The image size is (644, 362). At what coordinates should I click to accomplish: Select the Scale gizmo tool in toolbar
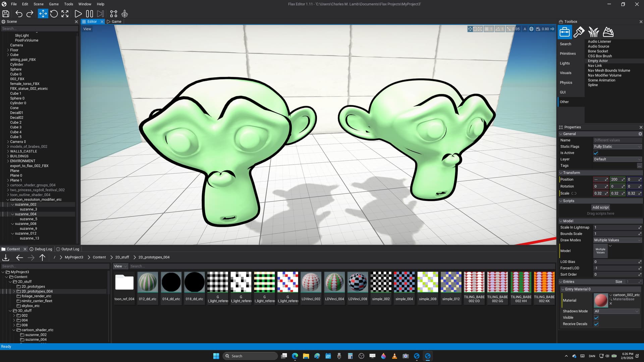65,14
